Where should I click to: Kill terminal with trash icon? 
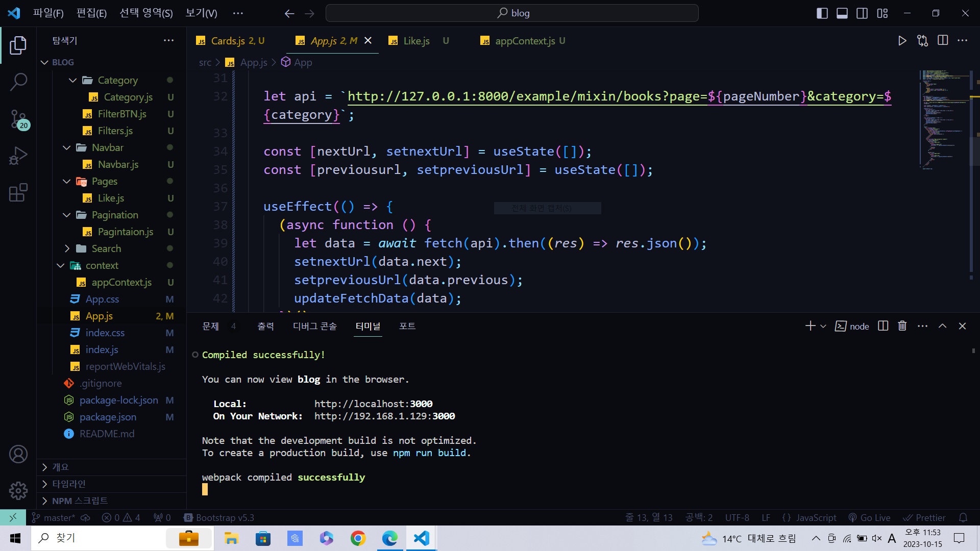[902, 326]
